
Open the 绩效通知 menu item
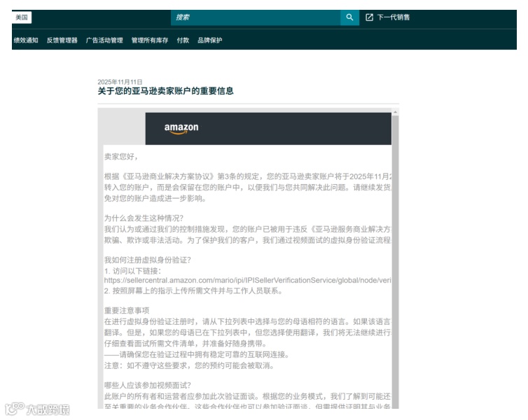click(26, 40)
